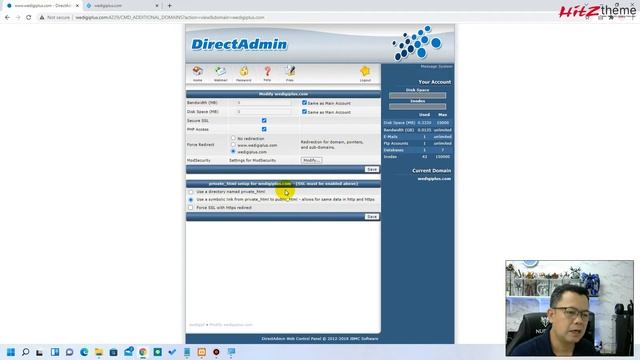
Task: Click the Ftp Accounts row in stats
Action: click(x=417, y=143)
